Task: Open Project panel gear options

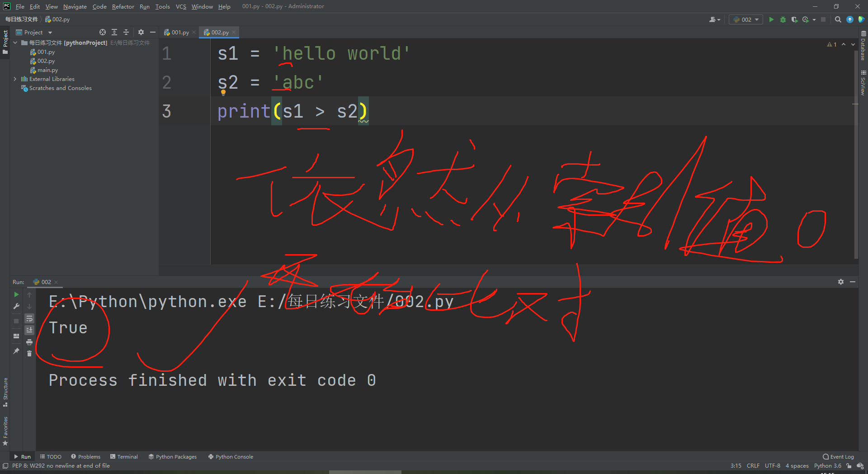Action: tap(141, 32)
